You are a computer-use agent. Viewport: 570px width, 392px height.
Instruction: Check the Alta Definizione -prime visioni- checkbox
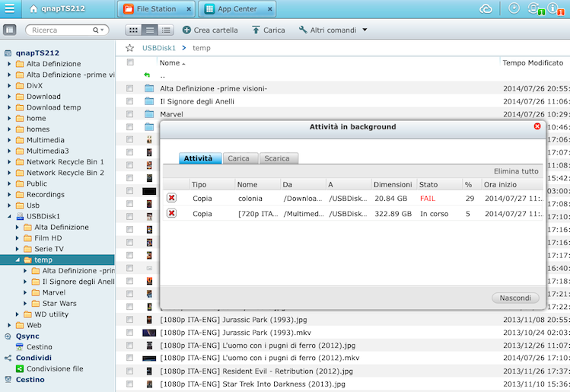coord(130,88)
